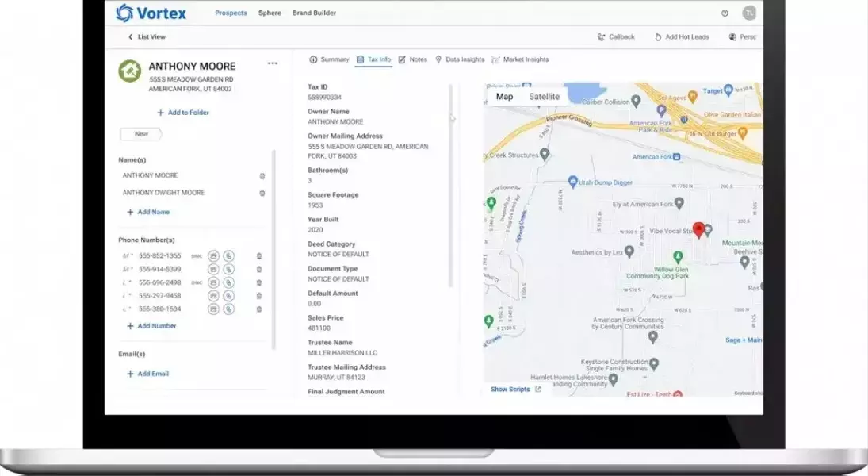Open the New status dropdown
This screenshot has height=476, width=868.
pyautogui.click(x=141, y=134)
